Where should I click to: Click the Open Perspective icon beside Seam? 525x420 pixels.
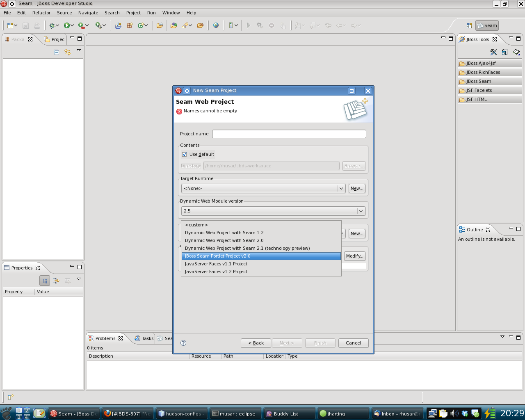coord(469,25)
